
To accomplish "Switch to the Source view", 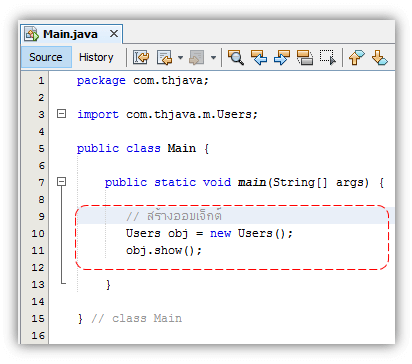I will coord(46,57).
